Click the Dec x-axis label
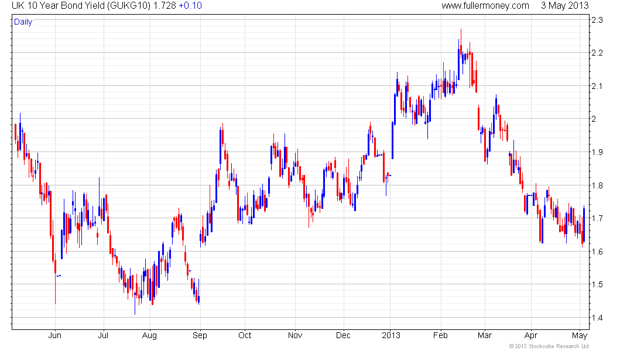The width and height of the screenshot is (644, 351). click(343, 335)
